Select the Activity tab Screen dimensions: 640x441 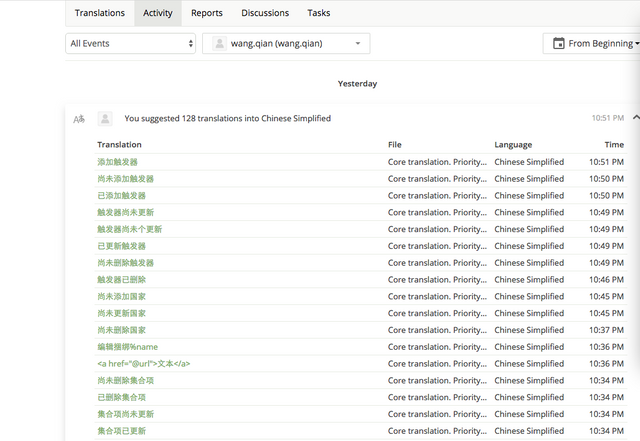158,13
